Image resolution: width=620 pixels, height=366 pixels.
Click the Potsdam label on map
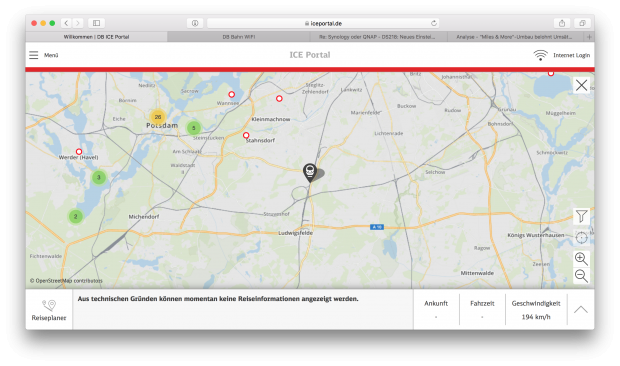point(162,125)
